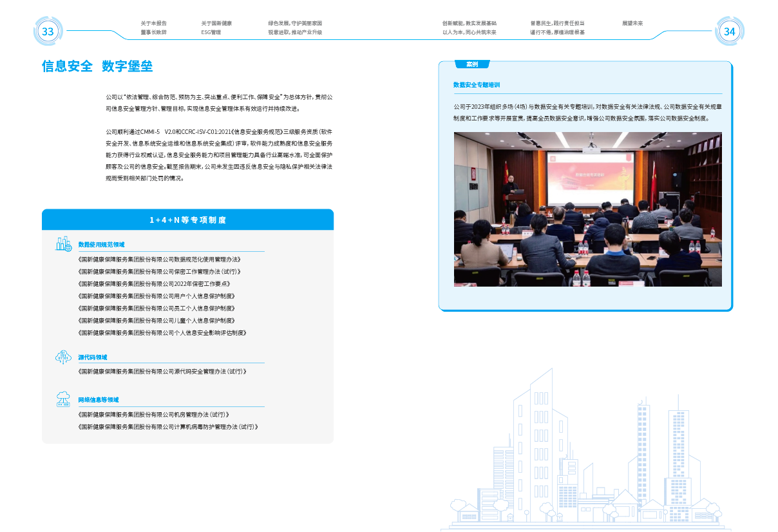
Task: Click the 源代码领域 heading
Action: click(x=93, y=357)
